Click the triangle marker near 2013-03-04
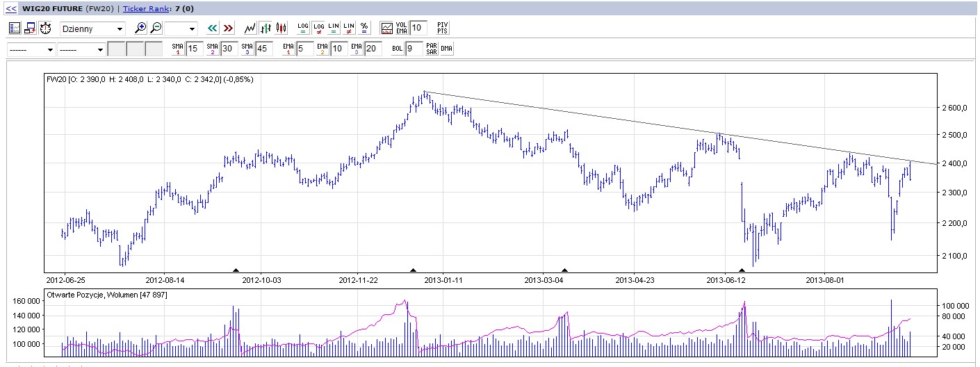980x367 pixels. [564, 270]
